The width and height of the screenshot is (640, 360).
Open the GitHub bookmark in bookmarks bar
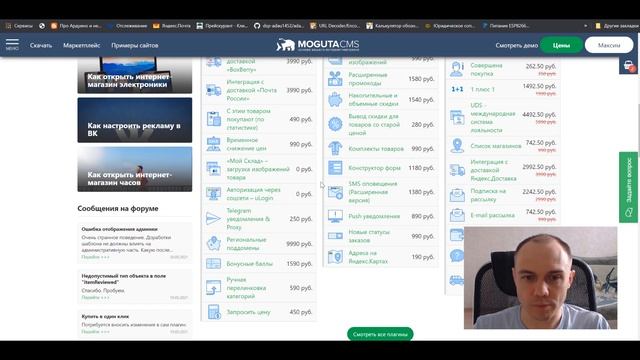279,26
